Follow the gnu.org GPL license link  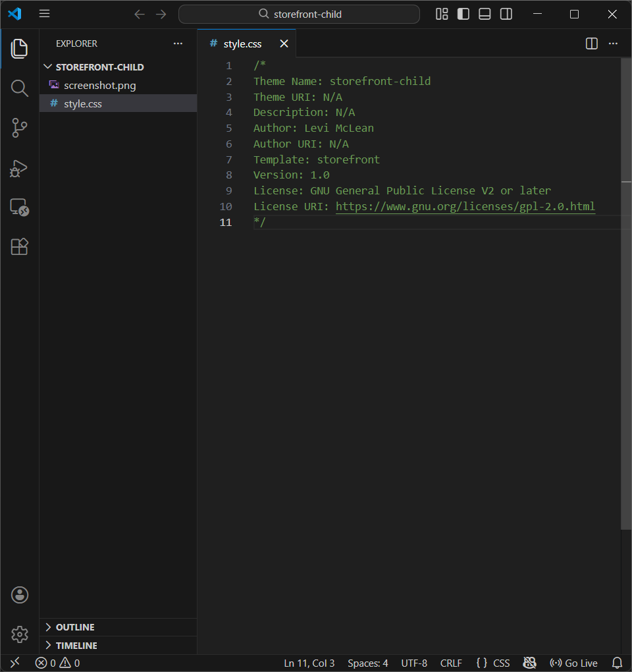(x=465, y=207)
